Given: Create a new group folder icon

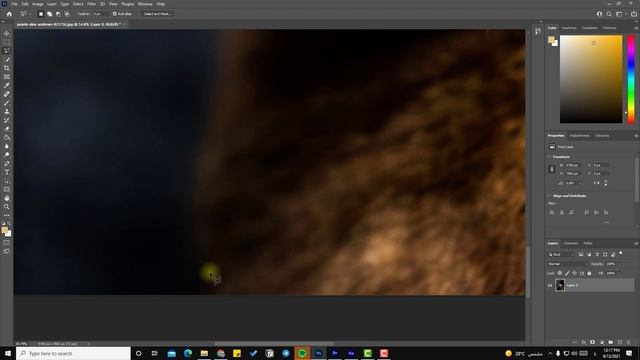Looking at the screenshot, I should point(611,342).
